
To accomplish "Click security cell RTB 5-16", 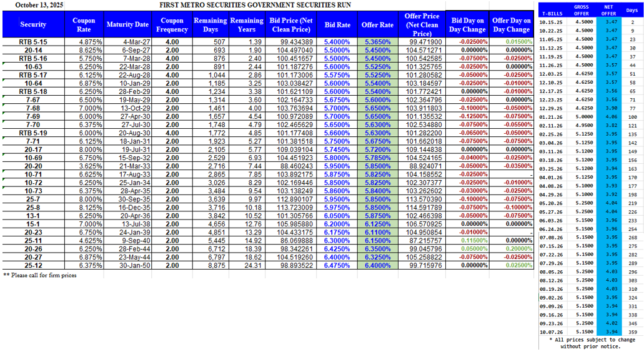I will click(33, 58).
